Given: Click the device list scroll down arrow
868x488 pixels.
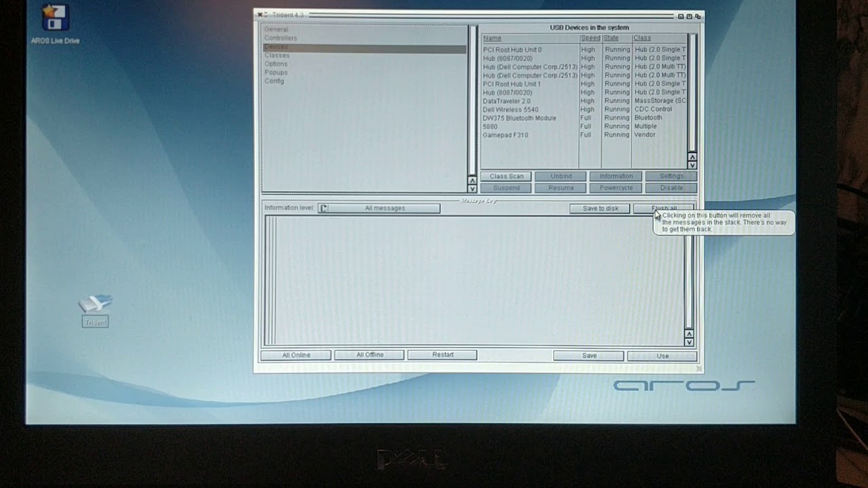Looking at the screenshot, I should tap(692, 165).
